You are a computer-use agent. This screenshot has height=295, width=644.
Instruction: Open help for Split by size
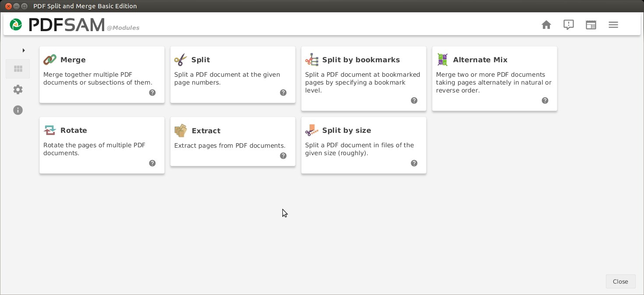(414, 163)
